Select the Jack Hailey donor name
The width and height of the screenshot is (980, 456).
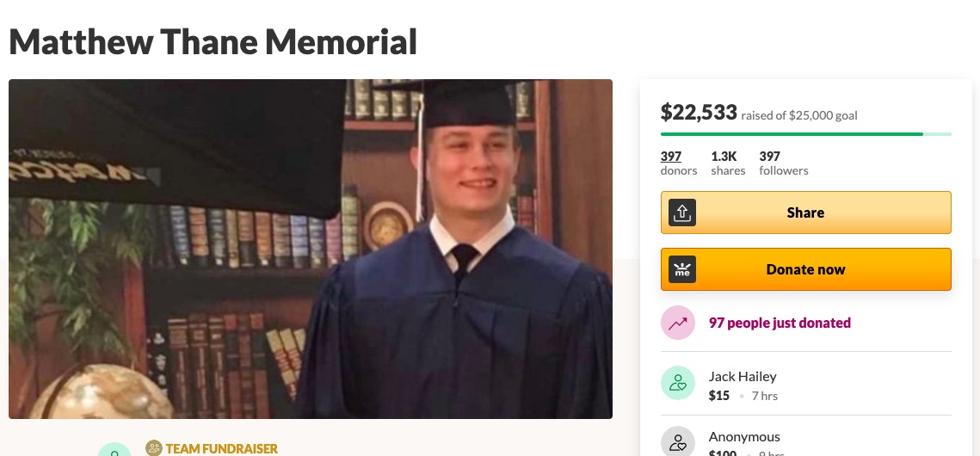click(743, 377)
